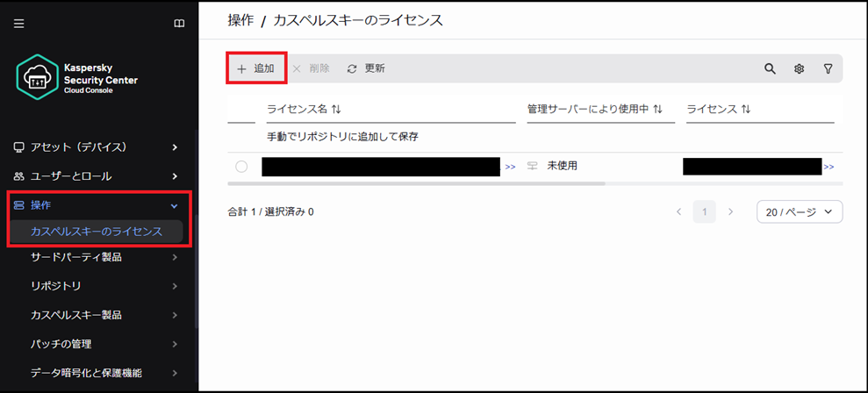This screenshot has height=393, width=868.
Task: Click the users icon for ユーザーとロール
Action: point(18,176)
